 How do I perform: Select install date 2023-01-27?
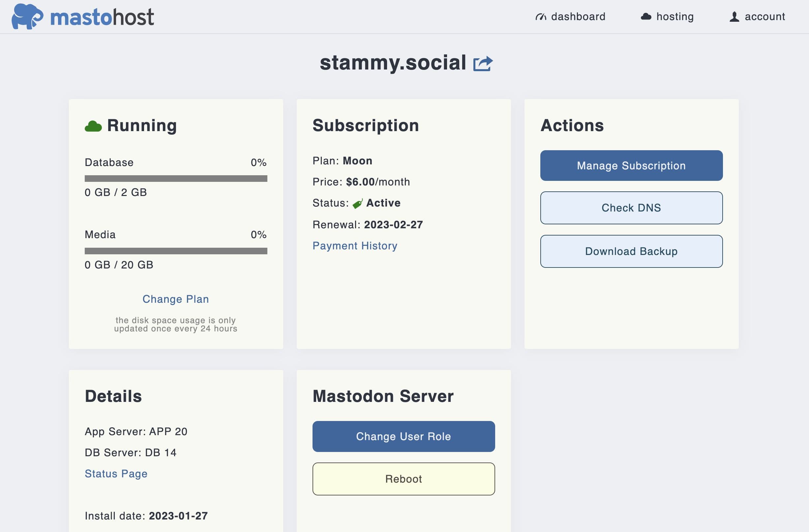(178, 516)
